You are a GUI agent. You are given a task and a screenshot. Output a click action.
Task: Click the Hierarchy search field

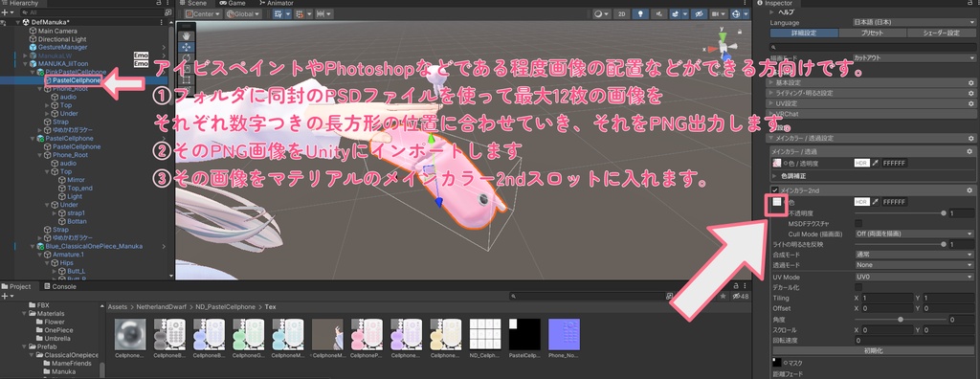point(94,12)
